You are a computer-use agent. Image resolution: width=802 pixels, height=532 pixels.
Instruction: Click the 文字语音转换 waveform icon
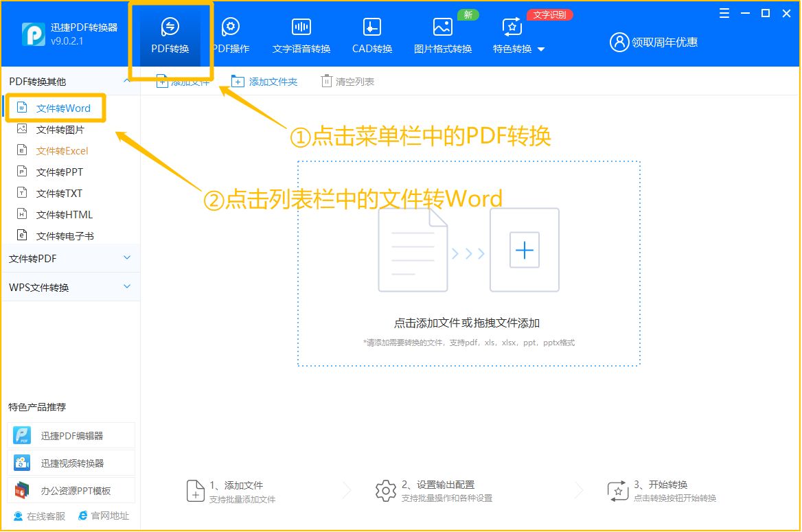coord(301,27)
